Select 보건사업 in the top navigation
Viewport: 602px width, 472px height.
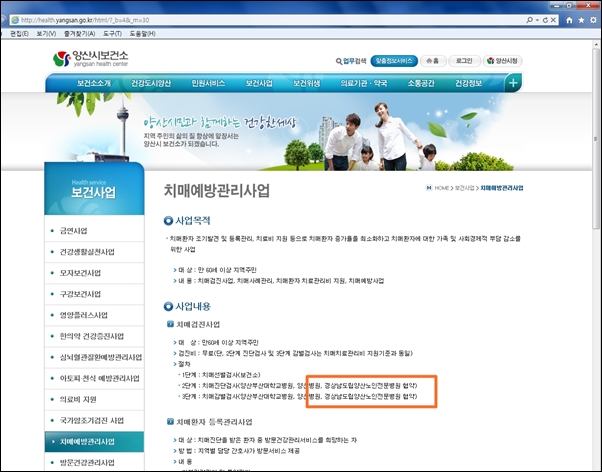(x=259, y=83)
